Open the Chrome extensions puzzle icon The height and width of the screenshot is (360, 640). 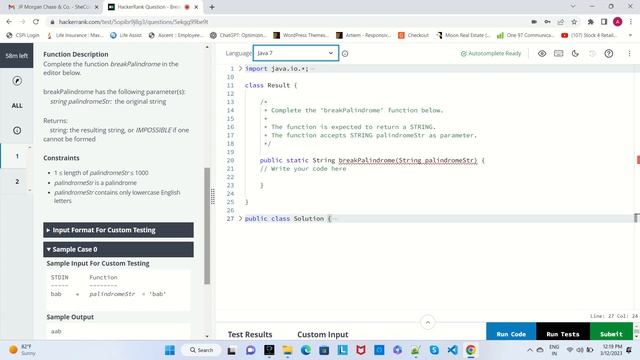click(591, 22)
